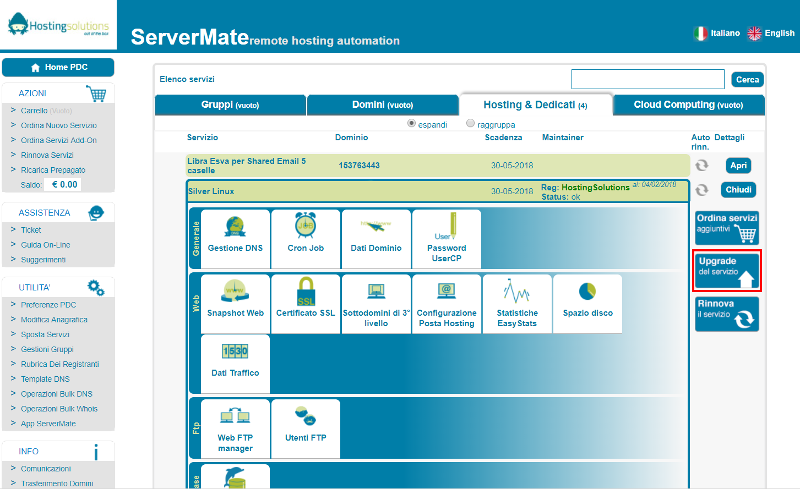Open Rubrica Dei Registranti link
This screenshot has width=800, height=489.
click(60, 364)
